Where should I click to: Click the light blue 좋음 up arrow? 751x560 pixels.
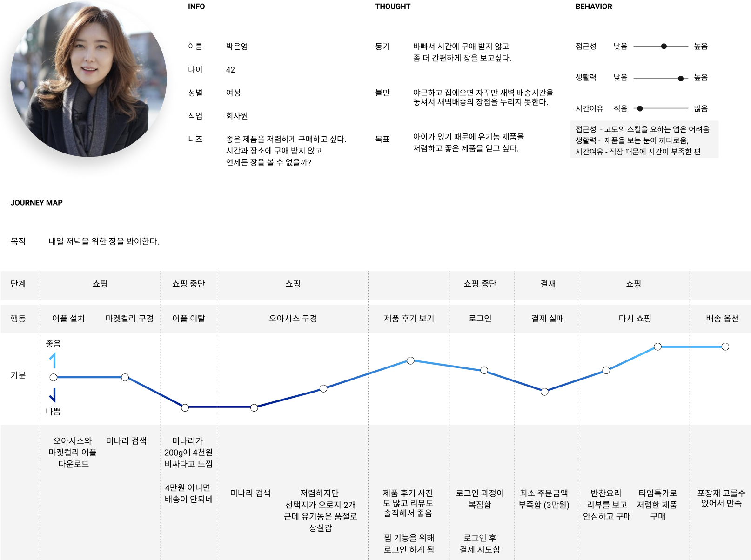53,360
